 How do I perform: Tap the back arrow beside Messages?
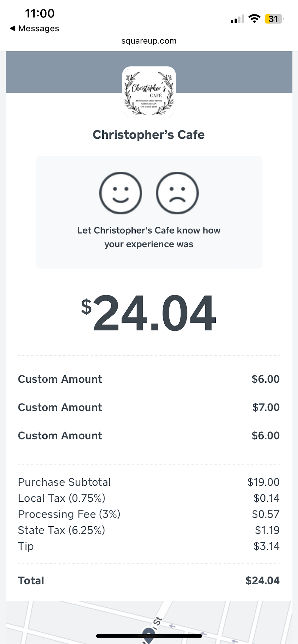pyautogui.click(x=12, y=28)
